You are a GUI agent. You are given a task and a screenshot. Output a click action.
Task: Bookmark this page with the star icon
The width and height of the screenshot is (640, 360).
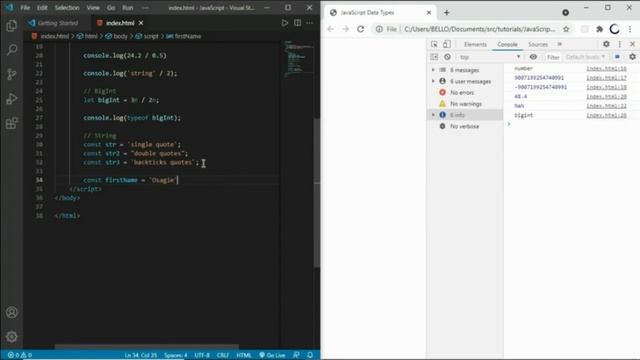(x=566, y=29)
